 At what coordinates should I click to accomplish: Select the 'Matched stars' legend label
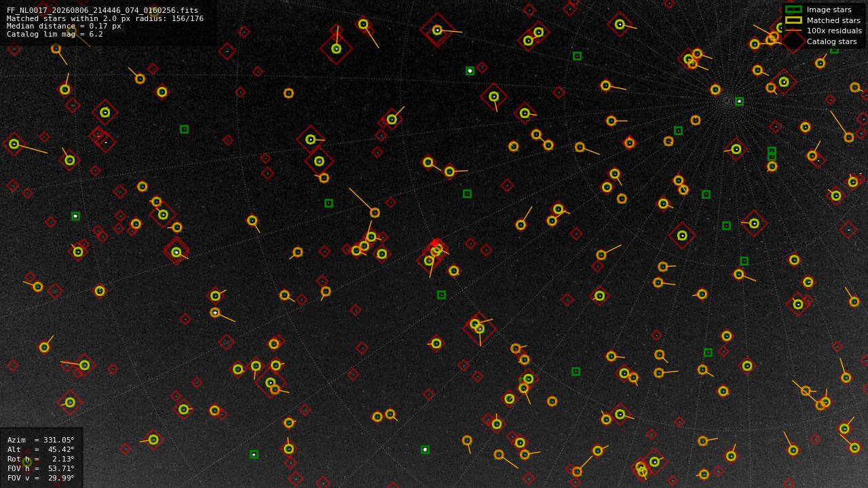pos(833,20)
